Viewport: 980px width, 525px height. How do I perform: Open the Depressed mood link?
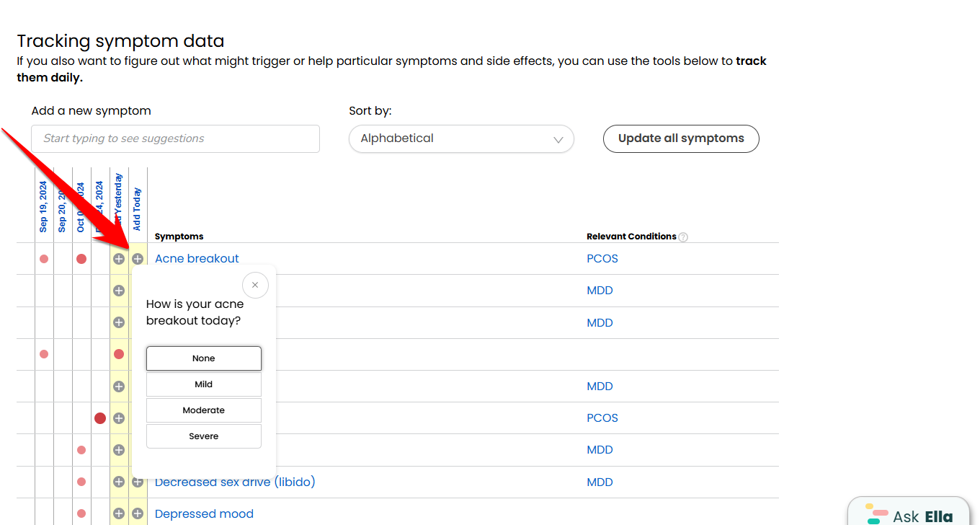[x=204, y=514]
